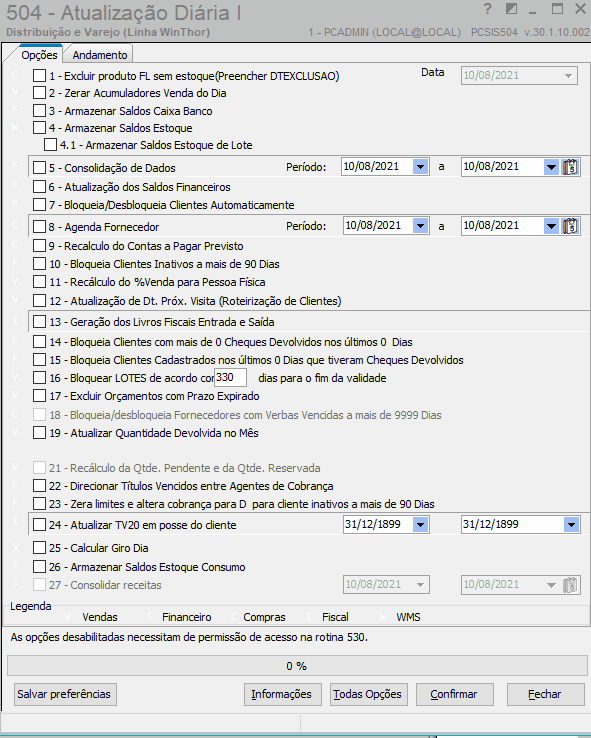Open start date dropdown for Consolidação de Dados
This screenshot has width=591, height=738.
pos(420,167)
